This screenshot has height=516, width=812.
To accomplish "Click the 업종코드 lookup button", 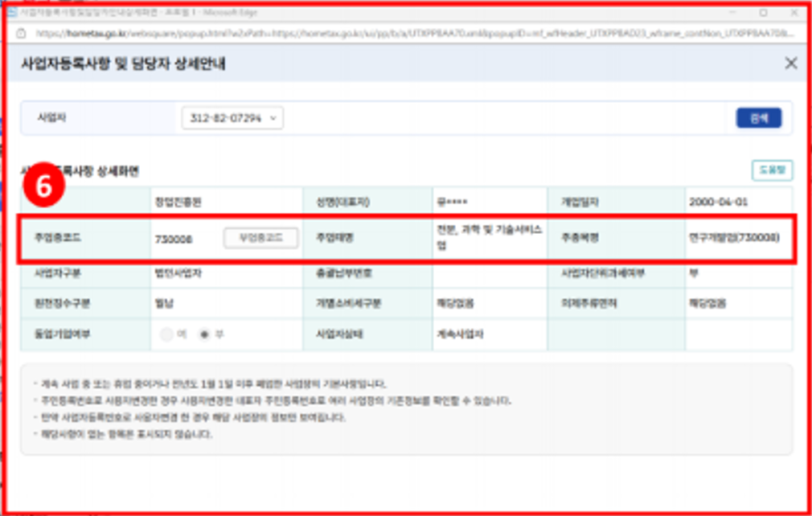I will (260, 238).
